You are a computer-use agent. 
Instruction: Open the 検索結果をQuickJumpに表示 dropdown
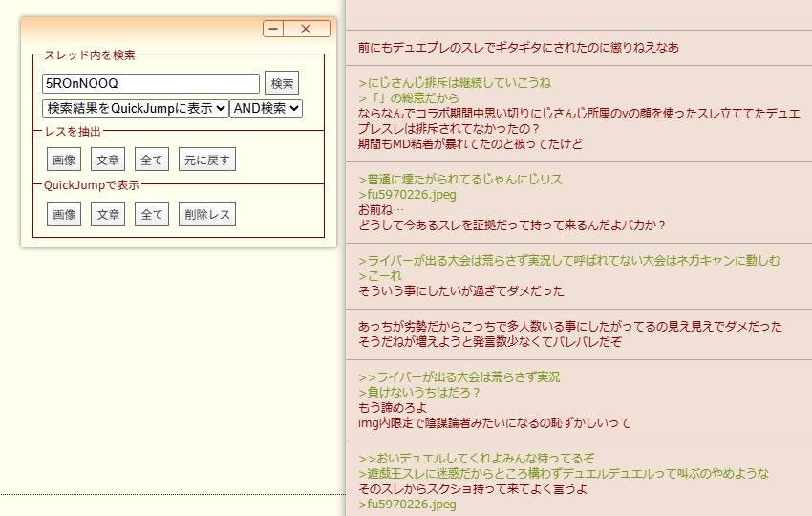click(x=135, y=108)
